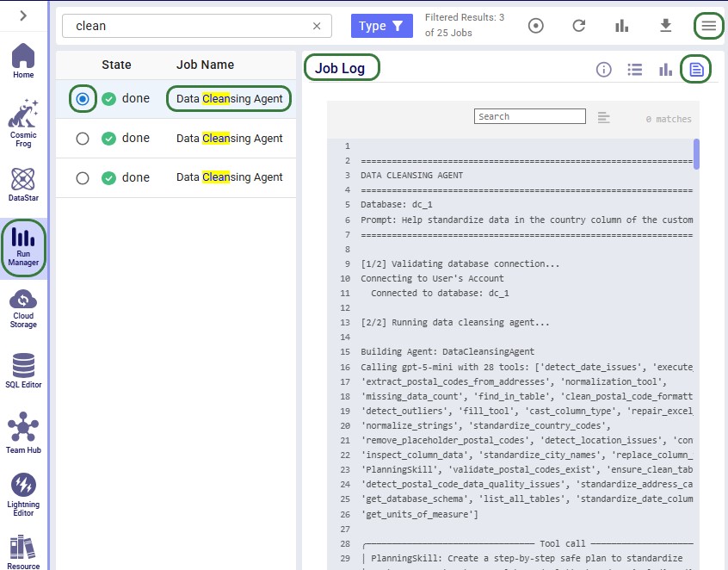Click the Search box inside the job log

pos(530,116)
